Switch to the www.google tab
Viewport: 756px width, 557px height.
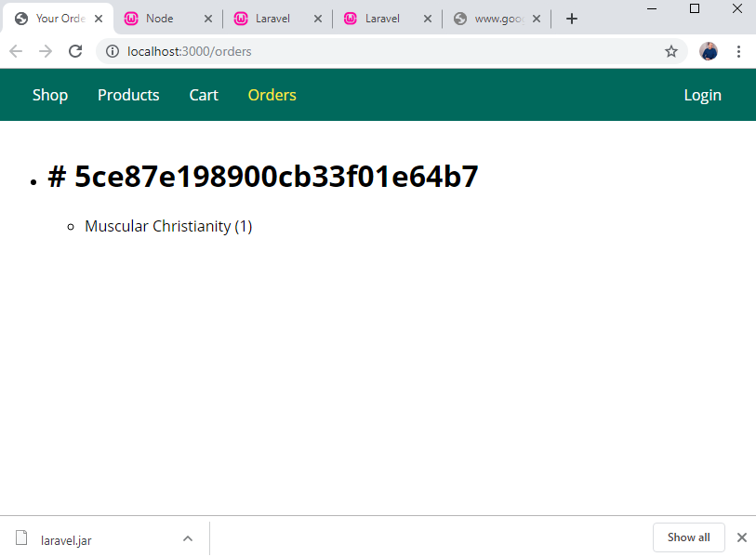pos(493,19)
